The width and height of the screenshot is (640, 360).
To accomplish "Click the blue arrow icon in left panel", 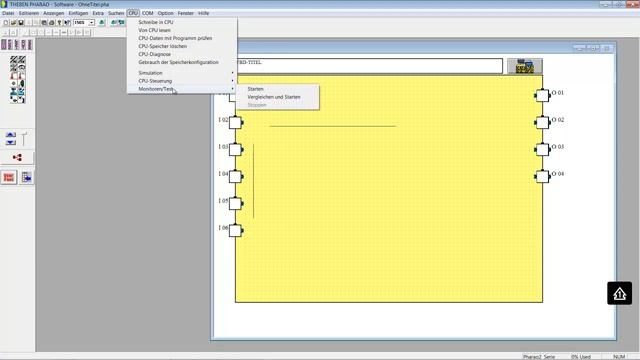I will pyautogui.click(x=27, y=178).
